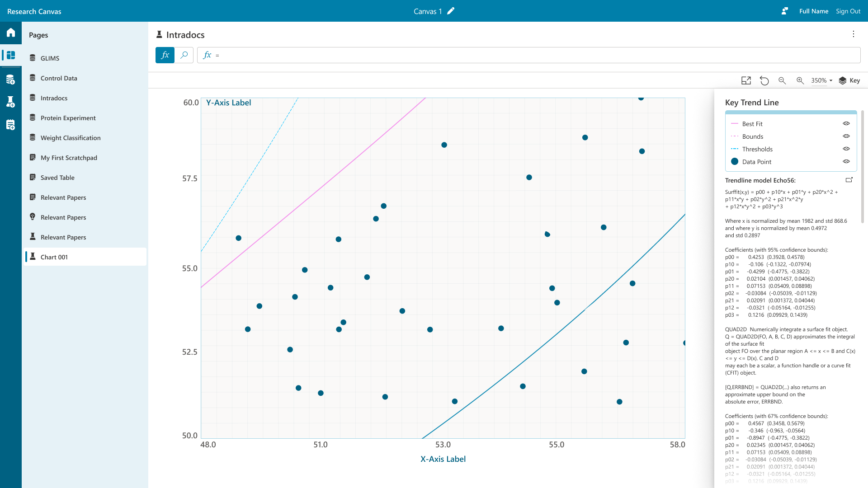Viewport: 868px width, 488px height.
Task: Click the magnifier search mode button
Action: point(184,55)
